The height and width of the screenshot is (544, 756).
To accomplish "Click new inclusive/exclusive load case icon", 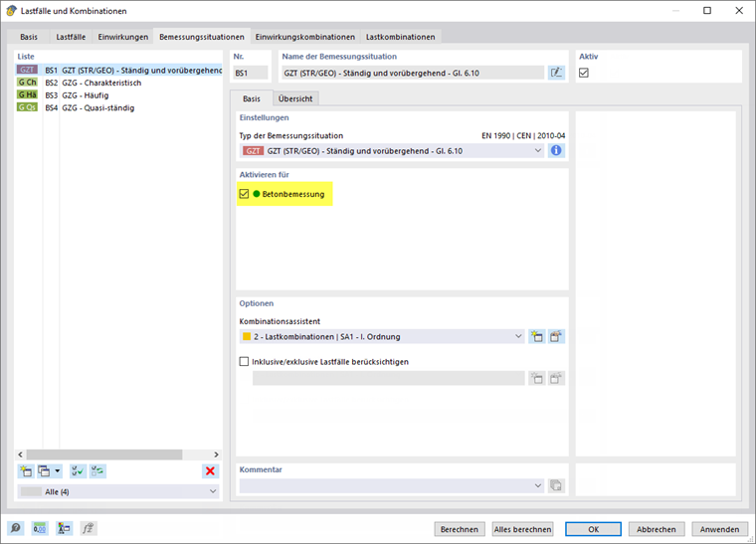I will pos(536,378).
